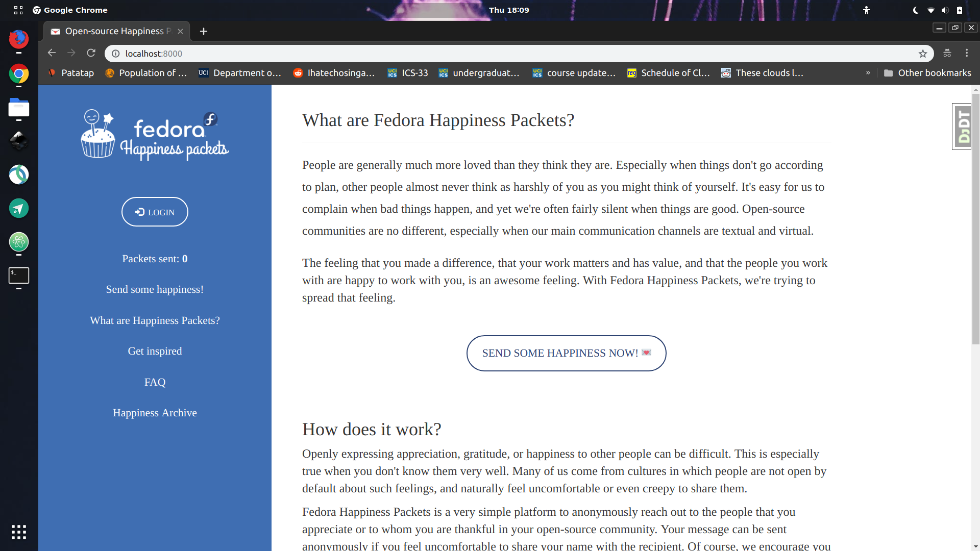The image size is (980, 551).
Task: Open the accessibility menu in top bar
Action: pyautogui.click(x=866, y=10)
